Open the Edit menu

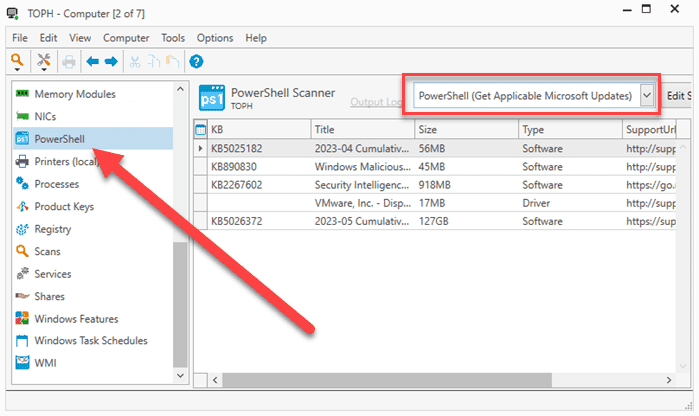(x=48, y=38)
